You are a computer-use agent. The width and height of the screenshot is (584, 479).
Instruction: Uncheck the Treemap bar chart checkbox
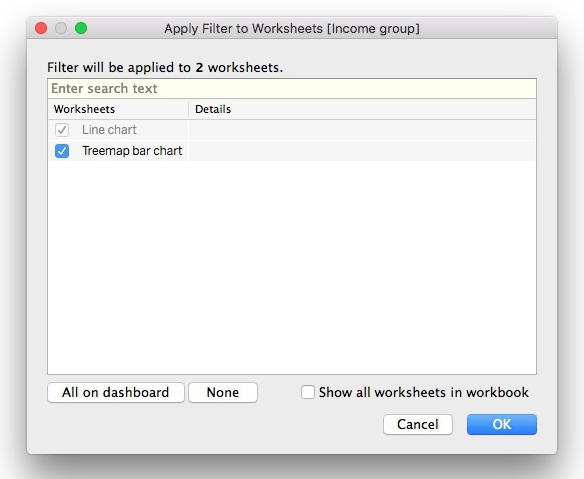click(x=62, y=151)
